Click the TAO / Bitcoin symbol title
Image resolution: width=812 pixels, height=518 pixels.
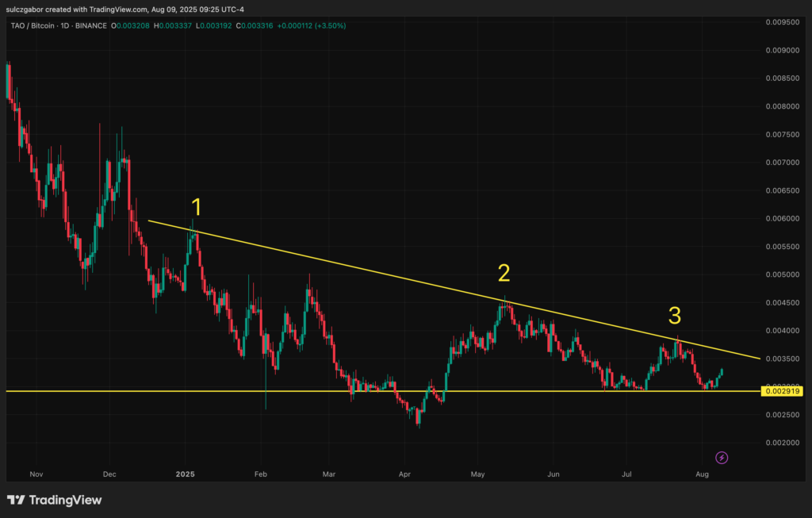point(33,25)
